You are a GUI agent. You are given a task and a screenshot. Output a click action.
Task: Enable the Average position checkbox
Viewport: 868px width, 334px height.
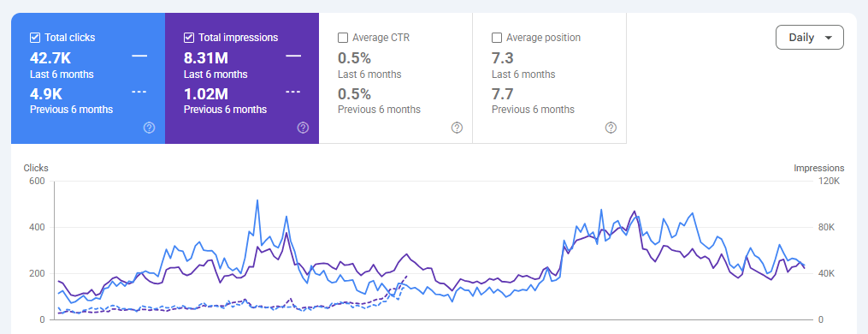[497, 38]
